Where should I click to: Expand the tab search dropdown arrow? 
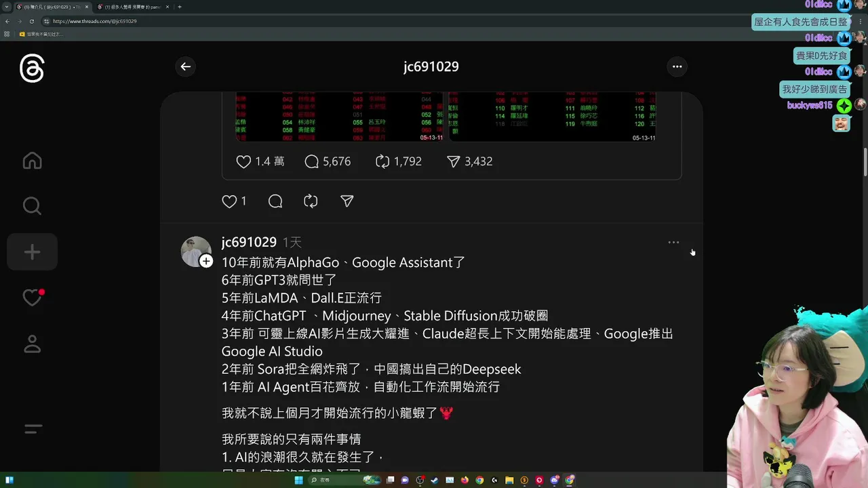click(x=7, y=7)
